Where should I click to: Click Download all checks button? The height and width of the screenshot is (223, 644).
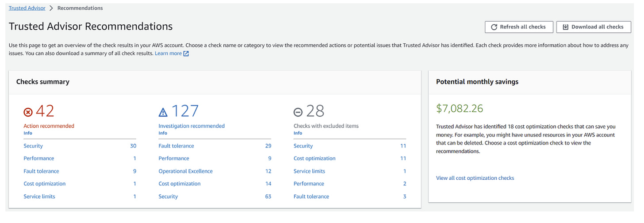click(593, 27)
